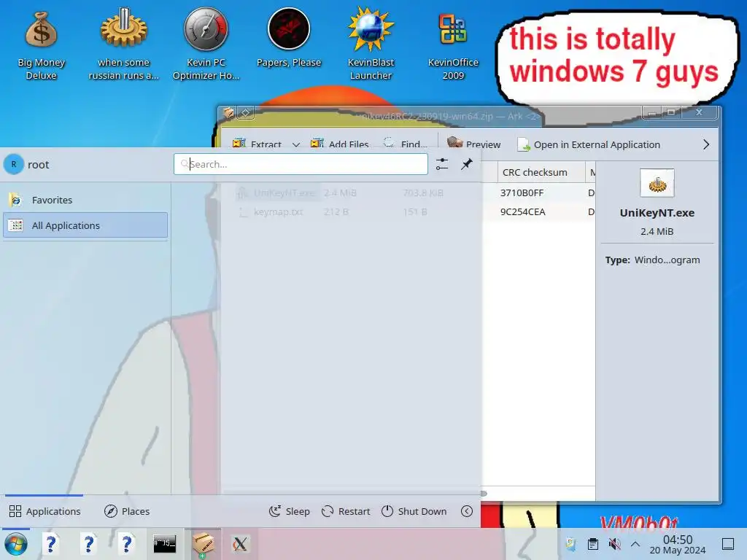Click Add Files in Ark toolbar

[340, 144]
